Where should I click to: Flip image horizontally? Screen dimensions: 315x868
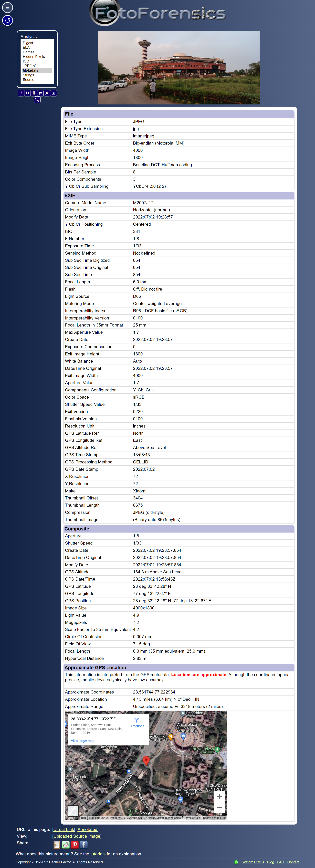click(x=40, y=93)
